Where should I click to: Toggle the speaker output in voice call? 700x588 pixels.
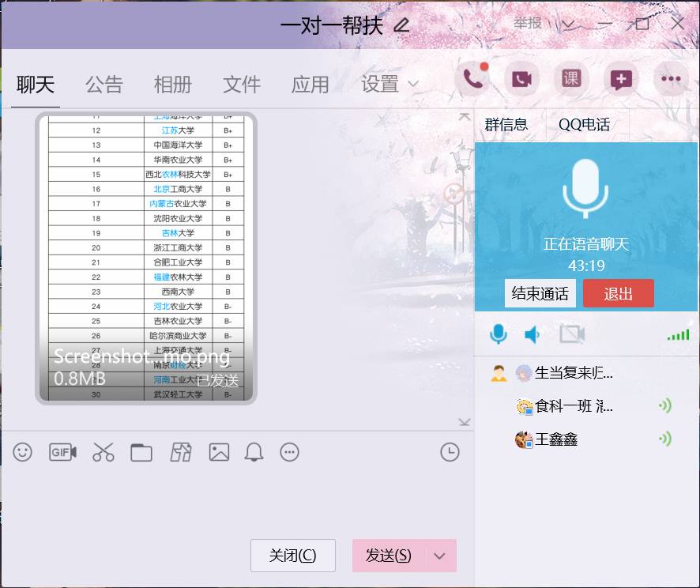[x=533, y=334]
